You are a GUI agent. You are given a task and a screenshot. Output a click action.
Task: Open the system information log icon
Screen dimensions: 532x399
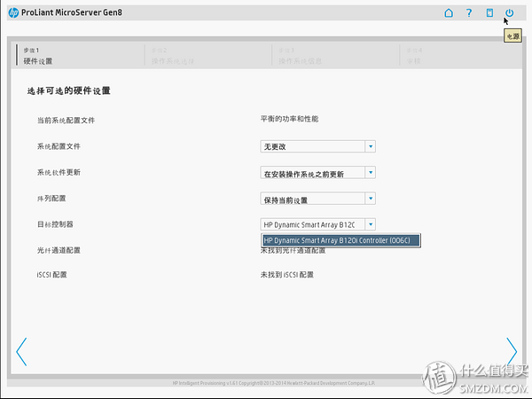pos(489,13)
